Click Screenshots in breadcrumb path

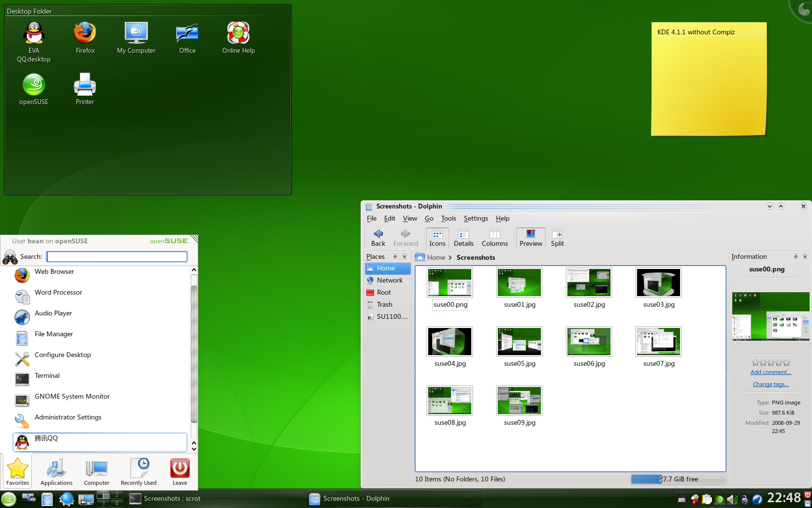click(476, 258)
